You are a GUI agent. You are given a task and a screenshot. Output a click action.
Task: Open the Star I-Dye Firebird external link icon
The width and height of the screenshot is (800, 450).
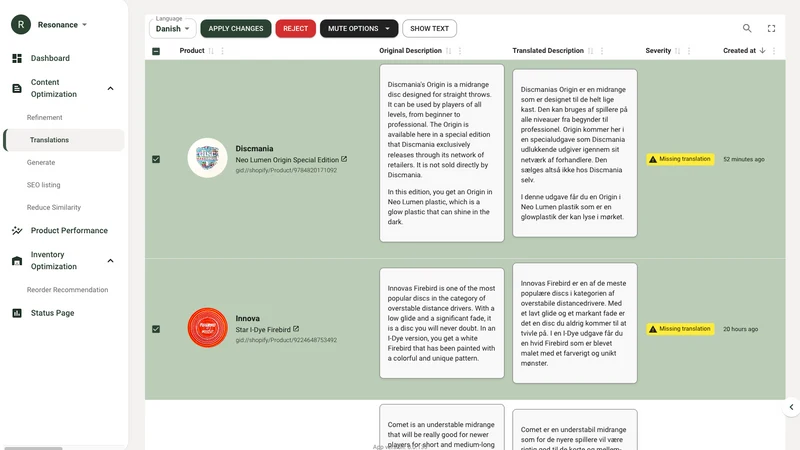(296, 329)
